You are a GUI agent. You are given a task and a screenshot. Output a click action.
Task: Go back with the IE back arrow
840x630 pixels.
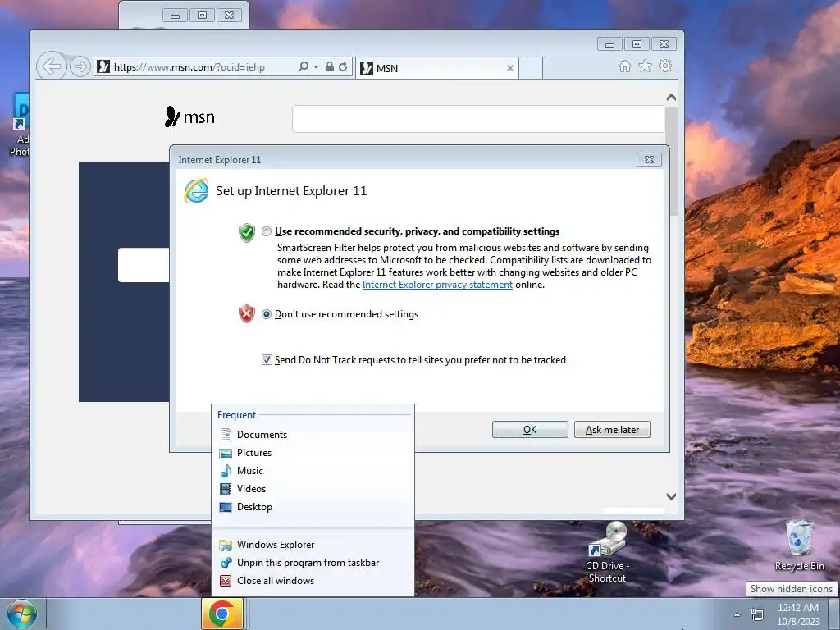point(52,67)
